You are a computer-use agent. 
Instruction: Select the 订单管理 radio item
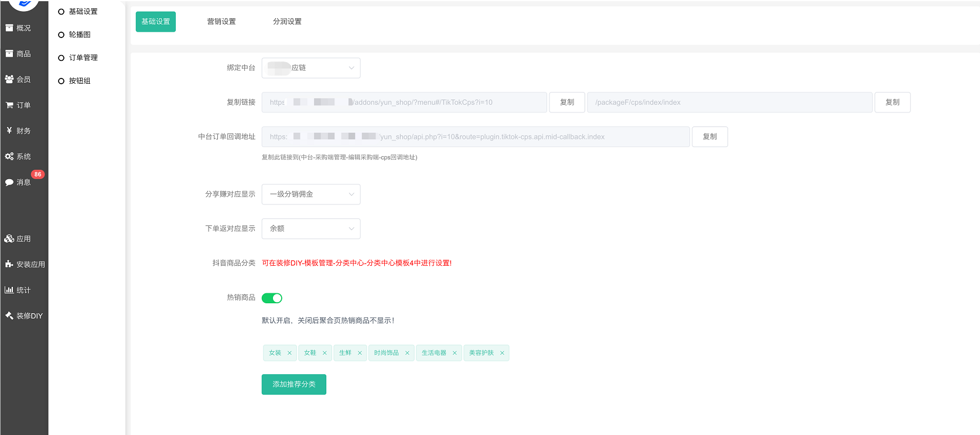[x=61, y=58]
